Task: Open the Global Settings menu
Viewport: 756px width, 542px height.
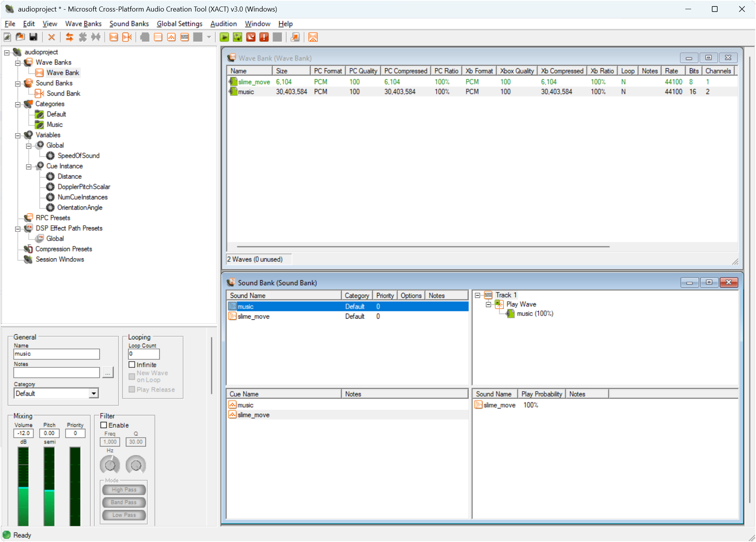Action: tap(179, 24)
